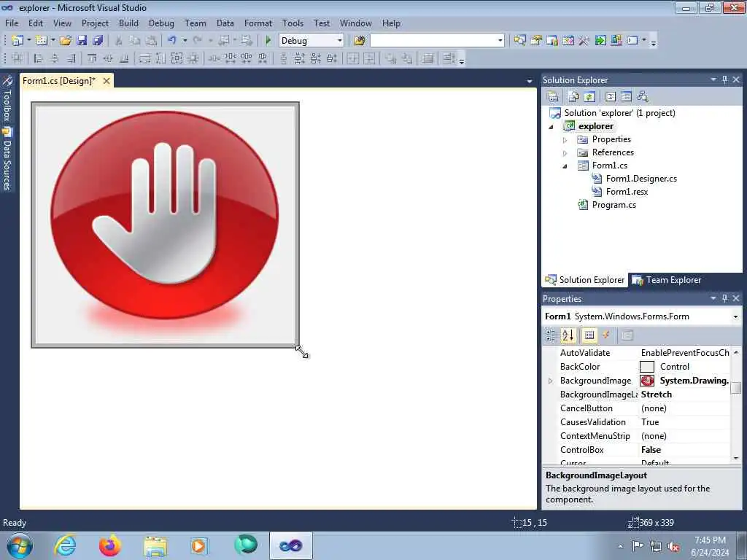This screenshot has height=560, width=747.
Task: Click the View Code icon in Solution Explorer
Action: point(611,97)
